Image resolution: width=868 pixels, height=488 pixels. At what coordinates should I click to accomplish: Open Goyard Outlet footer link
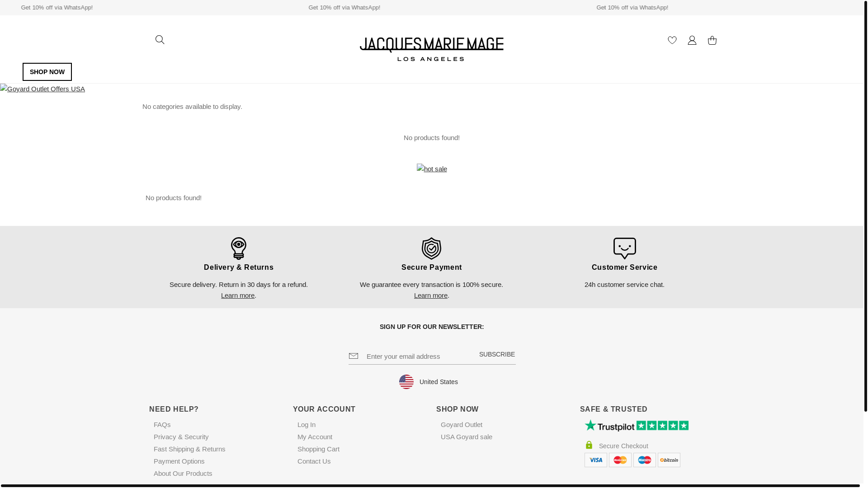click(462, 425)
